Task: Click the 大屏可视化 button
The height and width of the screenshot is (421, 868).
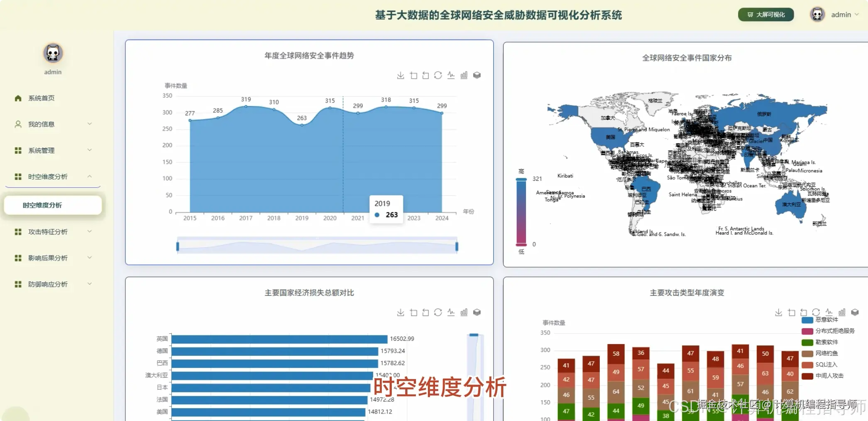Action: pyautogui.click(x=766, y=15)
